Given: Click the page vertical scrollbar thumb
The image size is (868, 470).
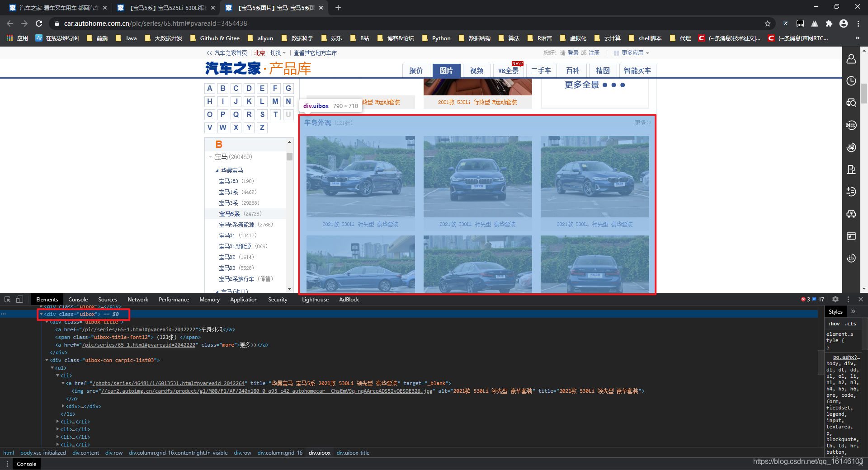Looking at the screenshot, I should 864,93.
